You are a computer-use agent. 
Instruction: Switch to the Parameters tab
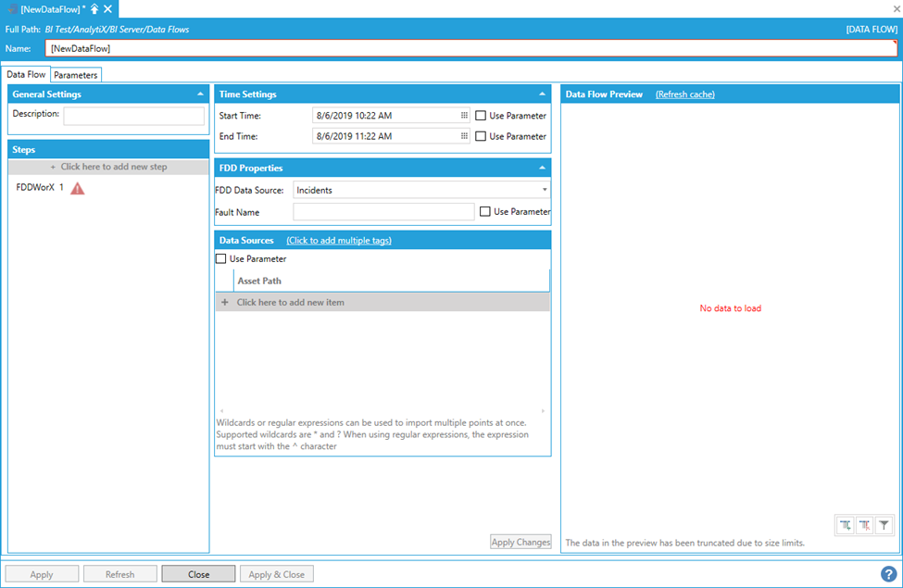[x=75, y=75]
